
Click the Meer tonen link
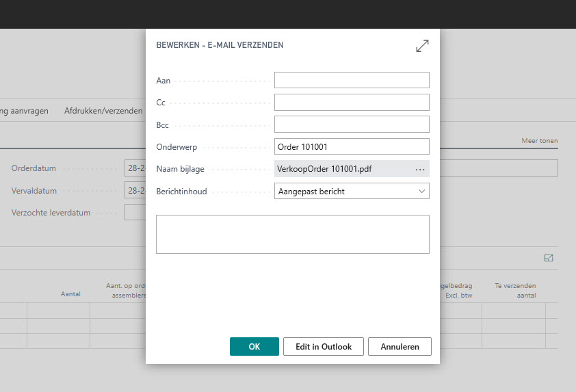click(x=539, y=141)
